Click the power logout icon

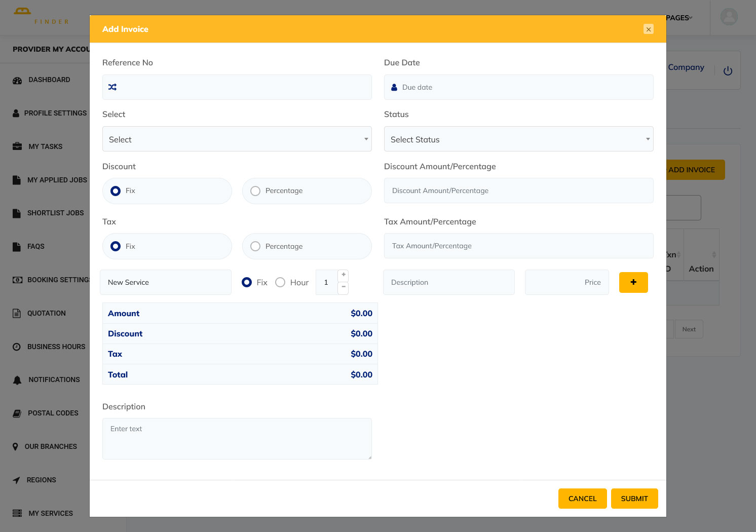tap(728, 71)
